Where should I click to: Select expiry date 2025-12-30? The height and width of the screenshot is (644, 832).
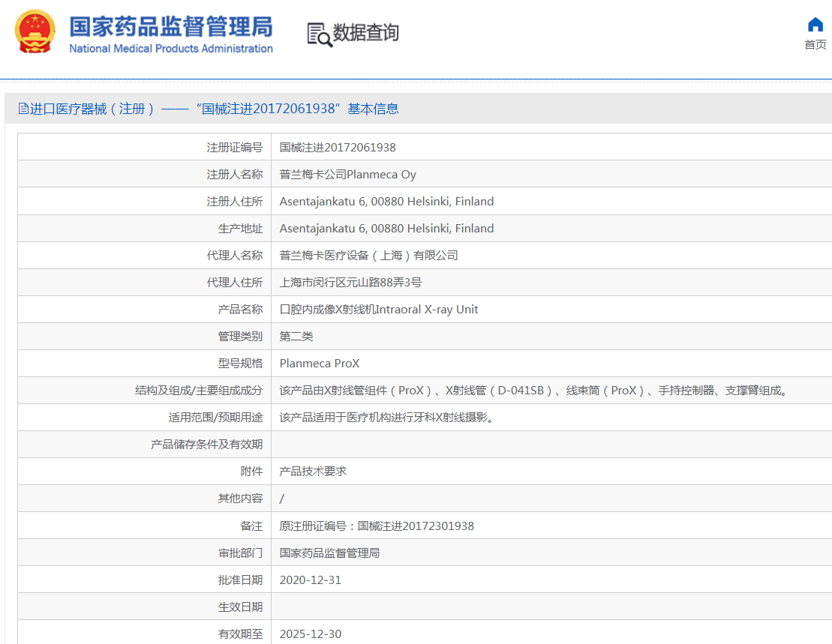point(311,634)
